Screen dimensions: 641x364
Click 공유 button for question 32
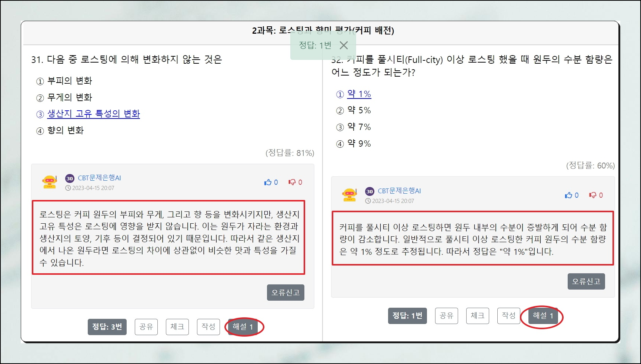coord(447,316)
